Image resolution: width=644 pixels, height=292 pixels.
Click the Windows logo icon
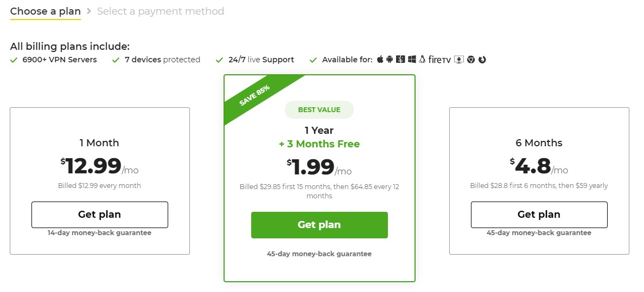(412, 60)
